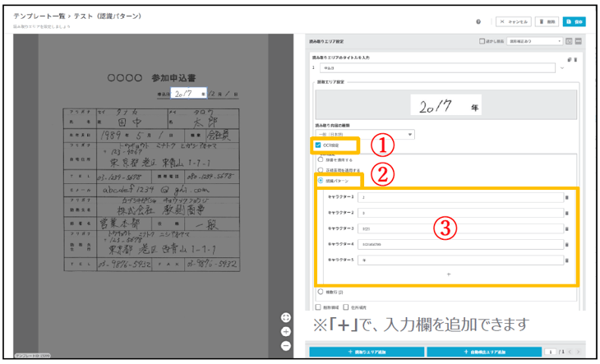The image size is (600, 364).
Task: Click the plus icon to add character field
Action: click(448, 274)
